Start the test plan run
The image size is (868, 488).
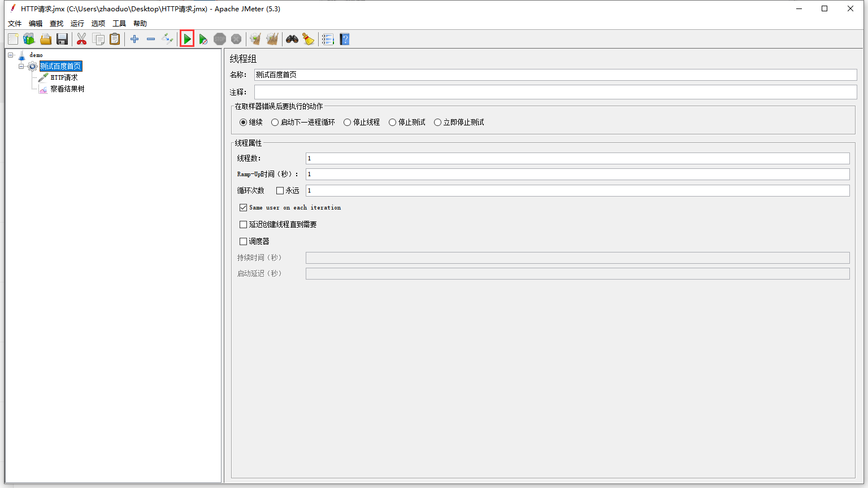click(187, 38)
